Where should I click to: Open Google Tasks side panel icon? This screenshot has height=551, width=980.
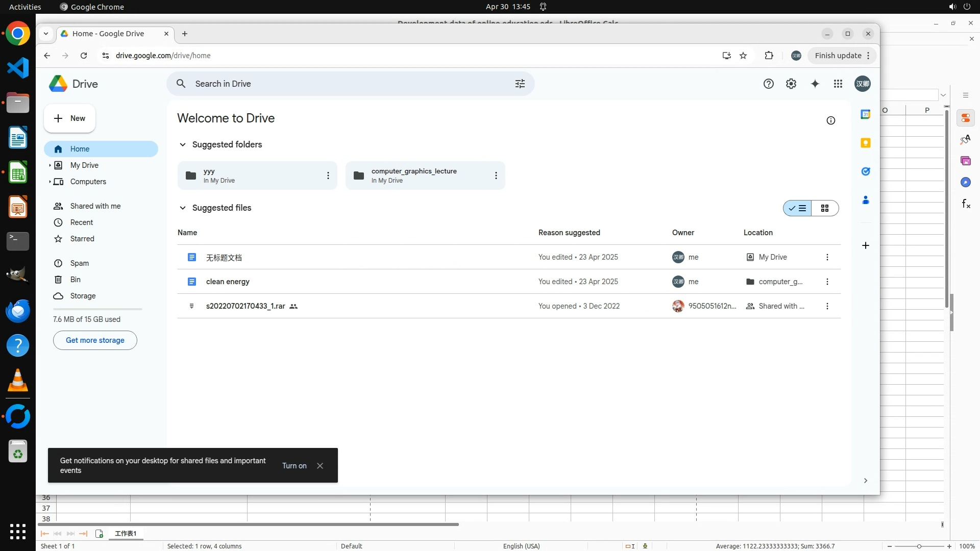[x=865, y=171]
